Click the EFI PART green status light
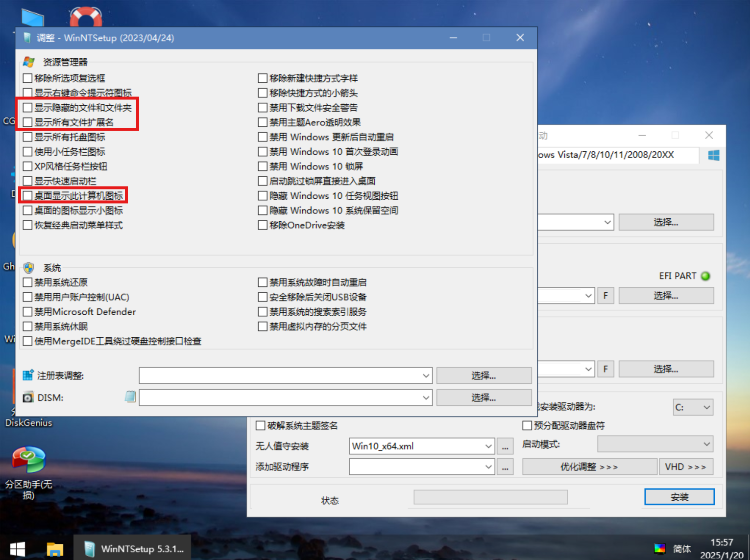 (x=705, y=276)
